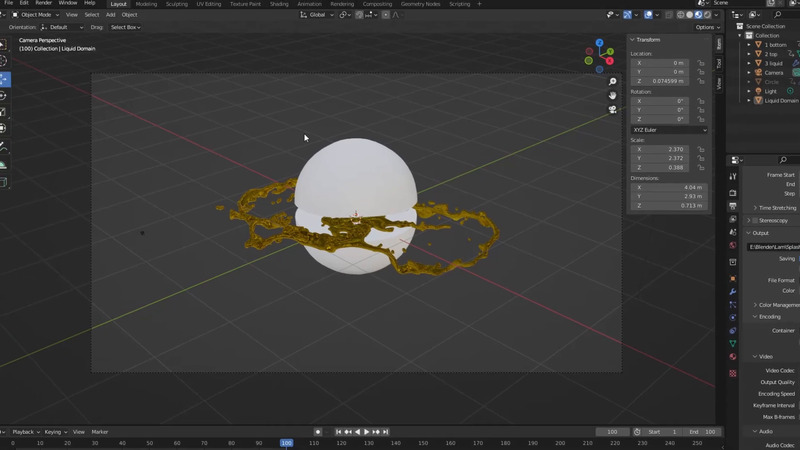The image size is (800, 450).
Task: Select the Move tool in left toolbar
Action: coord(3,79)
